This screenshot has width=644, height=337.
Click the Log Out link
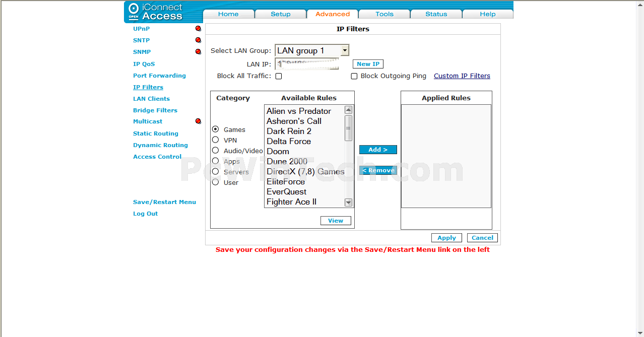tap(145, 214)
